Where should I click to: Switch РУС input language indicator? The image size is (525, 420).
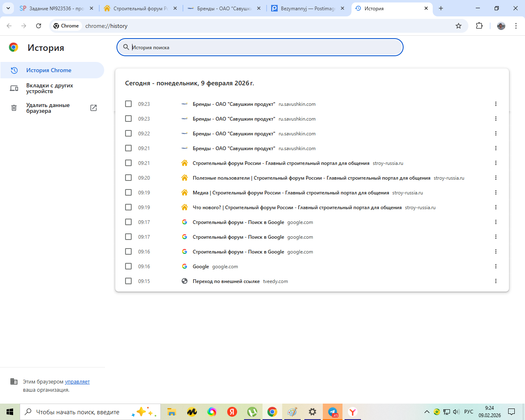coord(469,412)
